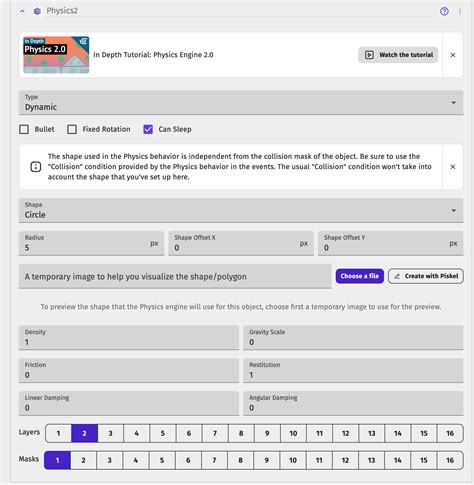Uncheck the Can Sleep checkbox
474x485 pixels.
pos(148,129)
